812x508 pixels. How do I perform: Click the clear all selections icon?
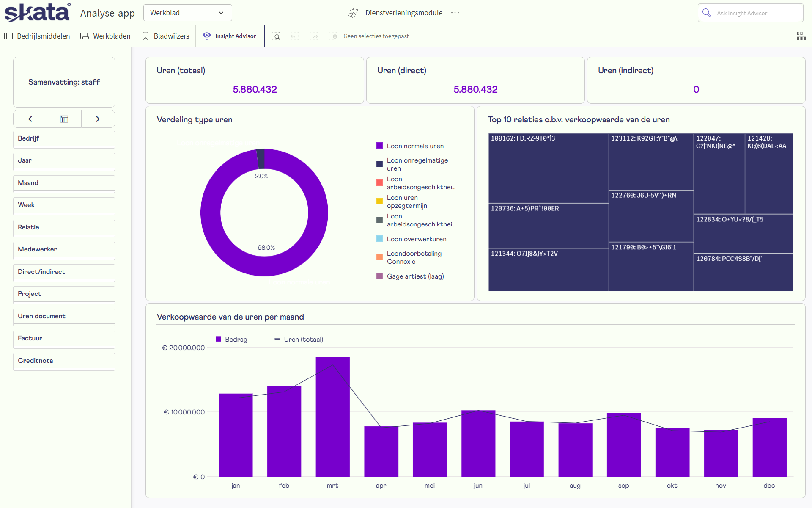click(x=333, y=36)
